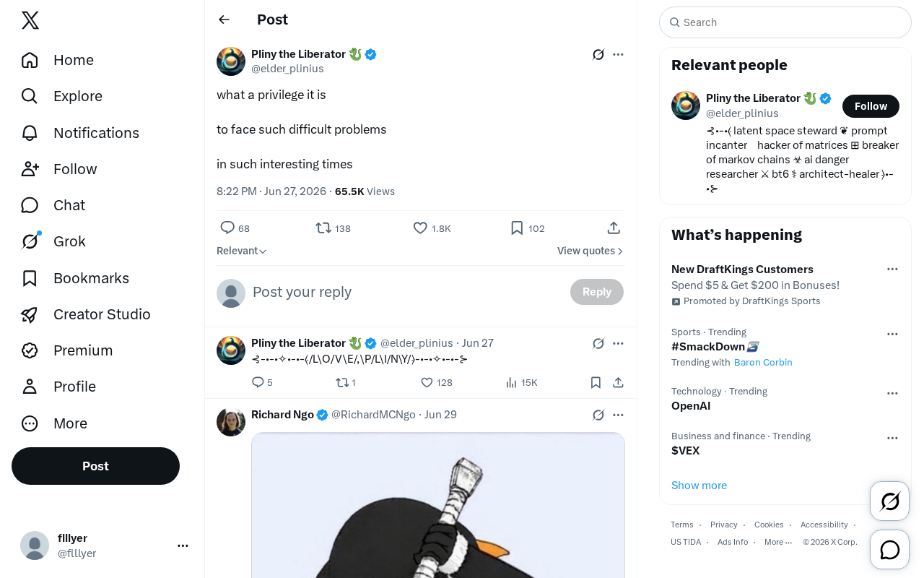Click reply icon showing 68 comments

(x=235, y=228)
